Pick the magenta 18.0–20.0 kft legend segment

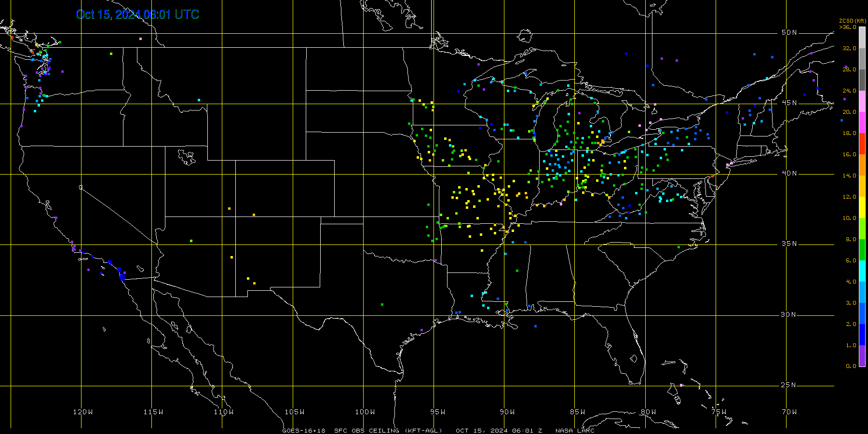[x=862, y=122]
